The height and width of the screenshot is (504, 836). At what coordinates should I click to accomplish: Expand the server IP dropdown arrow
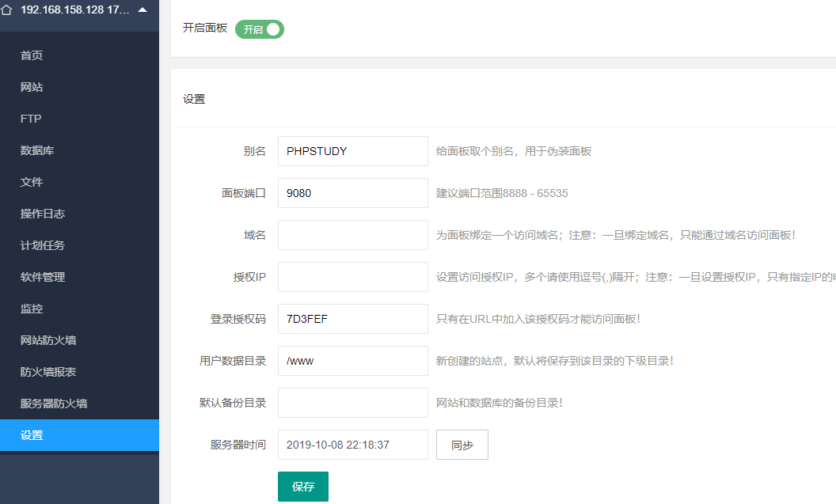(142, 11)
